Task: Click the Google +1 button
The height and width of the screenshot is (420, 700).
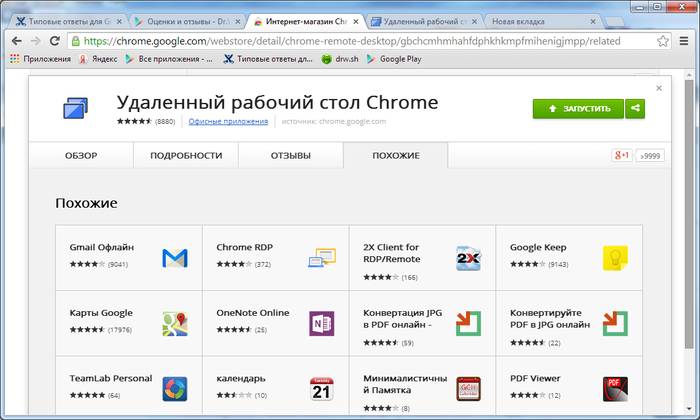Action: tap(621, 155)
